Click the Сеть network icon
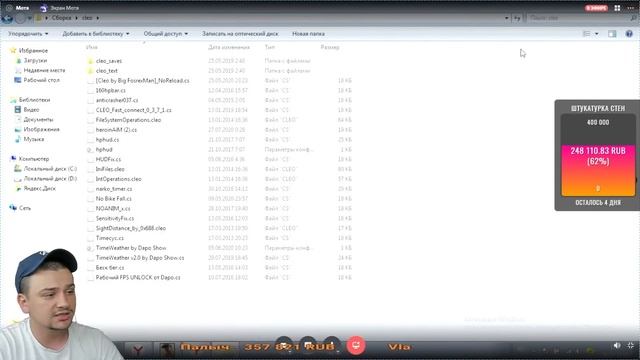This screenshot has width=640, height=360. [x=13, y=208]
